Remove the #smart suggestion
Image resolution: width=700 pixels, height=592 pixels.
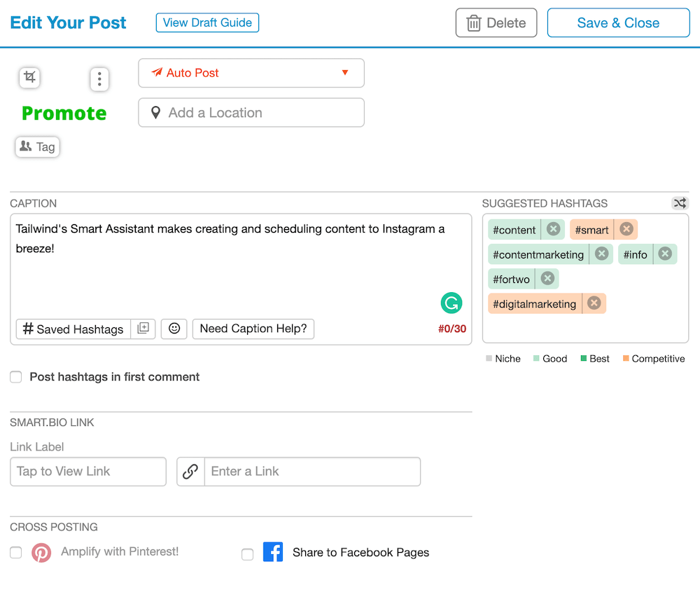[626, 229]
